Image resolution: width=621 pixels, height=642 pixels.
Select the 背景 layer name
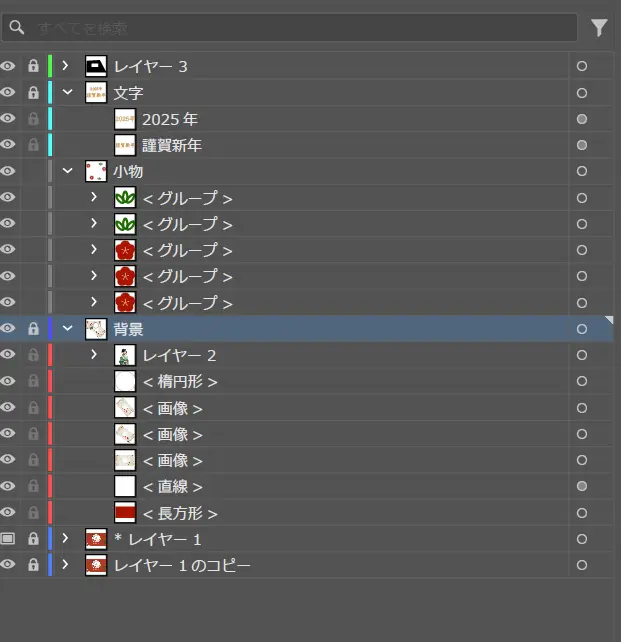pos(128,329)
